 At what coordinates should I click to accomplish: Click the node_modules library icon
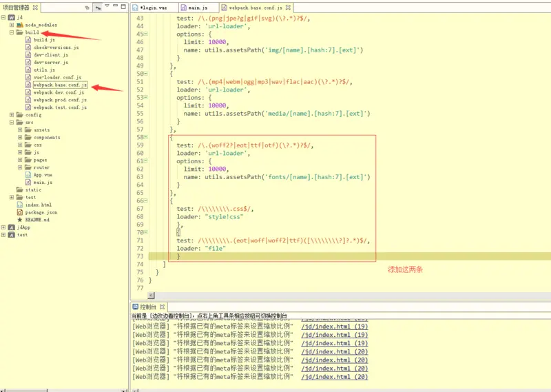[20, 25]
